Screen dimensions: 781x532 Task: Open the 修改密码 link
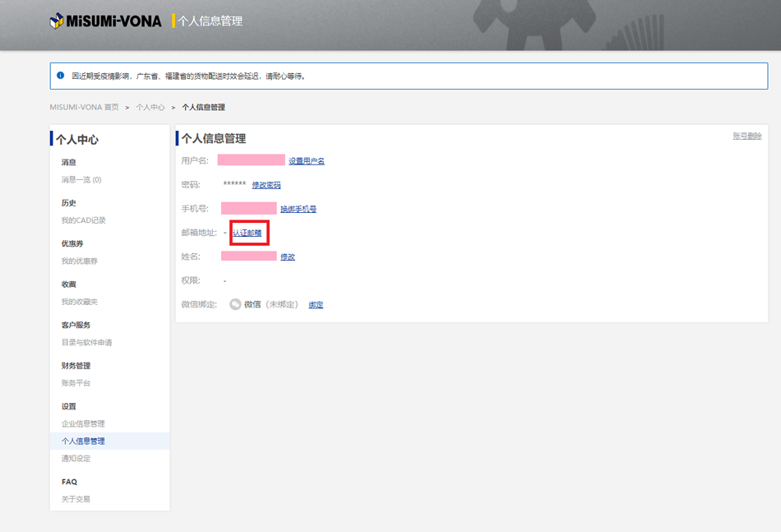266,185
